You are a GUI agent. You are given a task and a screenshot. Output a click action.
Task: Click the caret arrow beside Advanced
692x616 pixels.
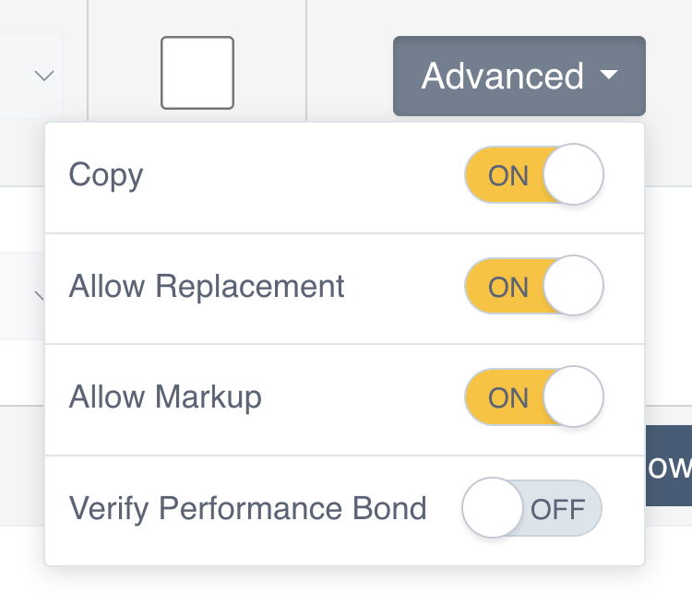pos(608,76)
